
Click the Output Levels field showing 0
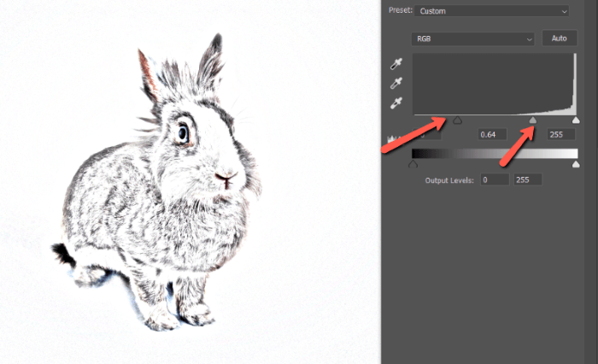pyautogui.click(x=493, y=180)
